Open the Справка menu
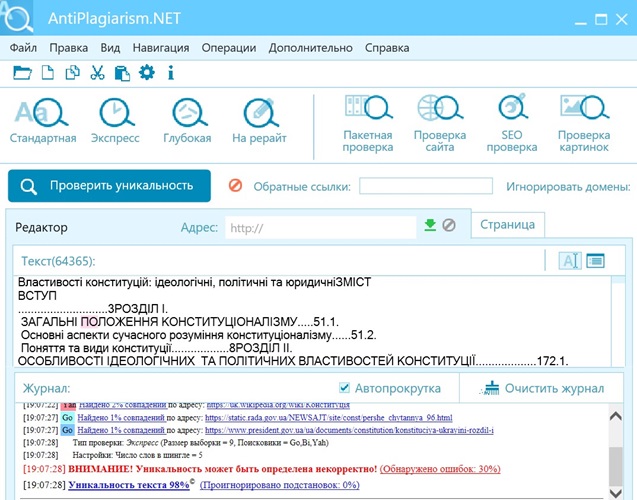Screen dimensions: 637x500 point(387,48)
